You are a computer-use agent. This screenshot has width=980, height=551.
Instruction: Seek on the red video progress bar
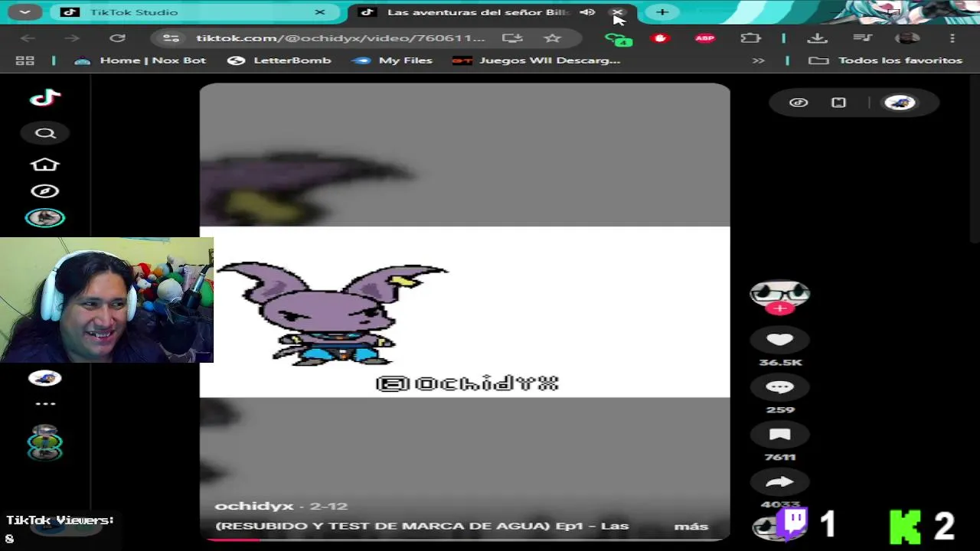coord(464,540)
